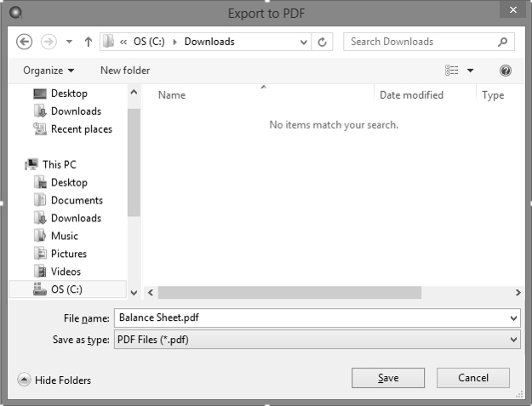Viewport: 532px width, 406px height.
Task: Click the Recent locations dropdown arrow
Action: pos(68,42)
